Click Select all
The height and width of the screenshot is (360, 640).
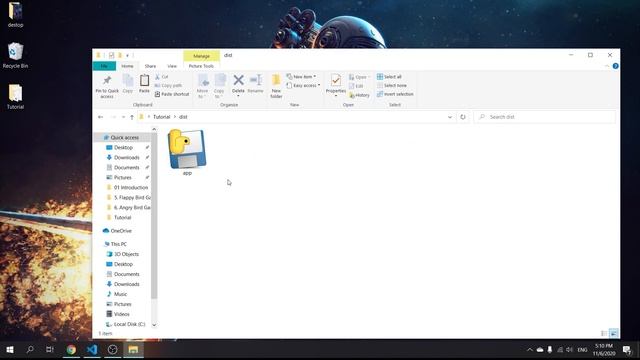point(389,77)
